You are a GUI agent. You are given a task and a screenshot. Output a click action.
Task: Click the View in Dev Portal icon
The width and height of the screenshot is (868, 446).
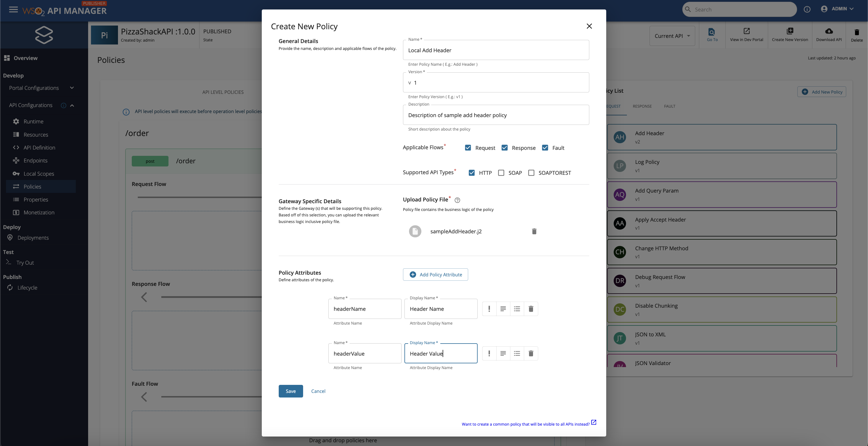click(x=746, y=31)
